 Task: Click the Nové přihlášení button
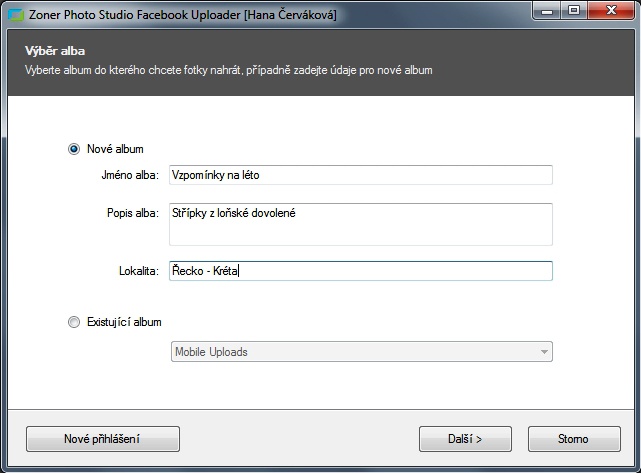pyautogui.click(x=103, y=439)
